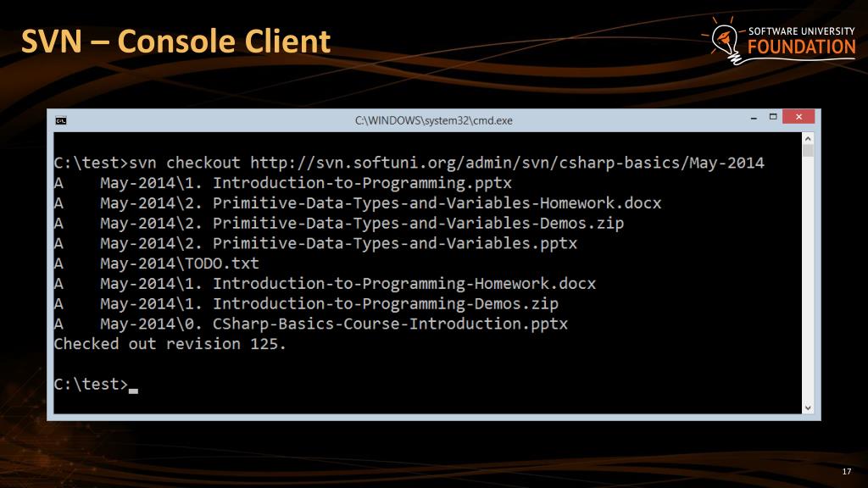Screen dimensions: 868x488
Task: Click the lightbulb icon in the logo
Action: tap(724, 41)
